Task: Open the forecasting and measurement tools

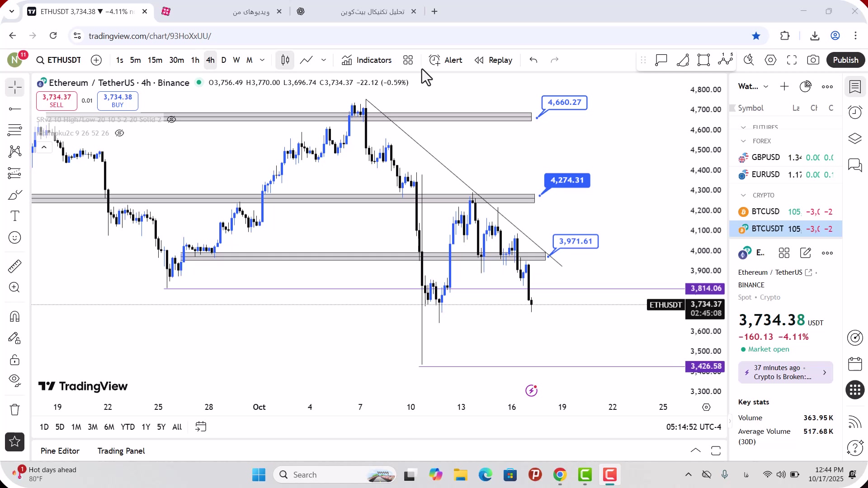Action: pos(14,173)
